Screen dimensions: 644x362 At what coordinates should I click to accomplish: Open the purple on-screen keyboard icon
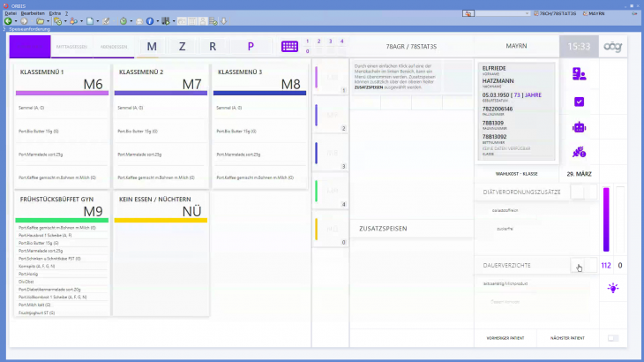[x=289, y=47]
